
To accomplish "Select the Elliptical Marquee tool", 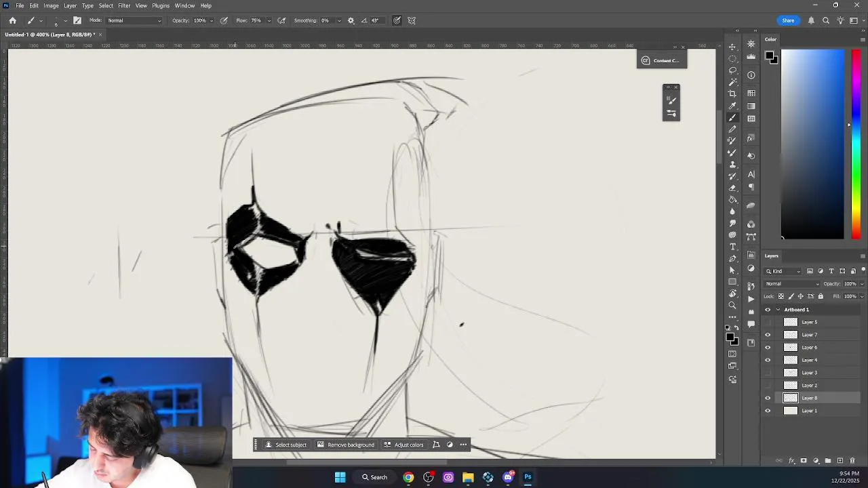I will (732, 58).
